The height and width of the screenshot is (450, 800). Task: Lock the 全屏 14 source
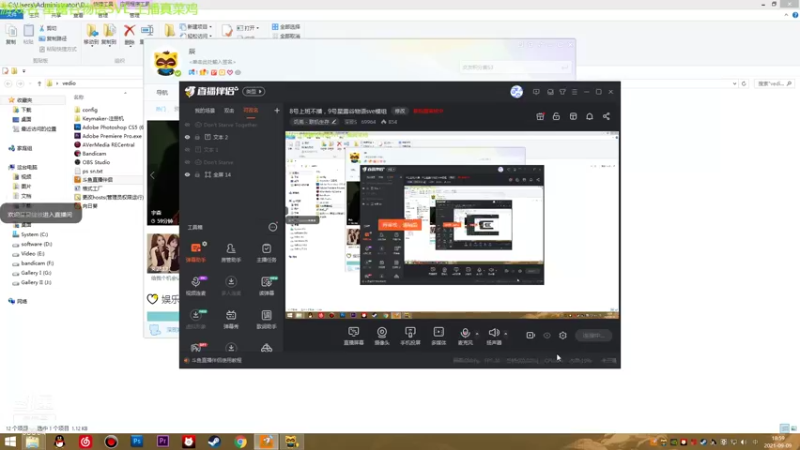197,174
